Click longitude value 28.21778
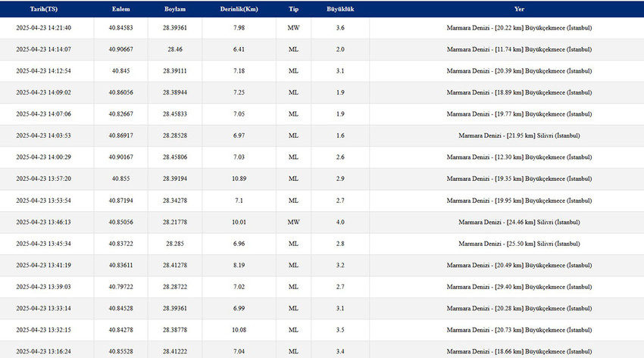This screenshot has width=644, height=358. pyautogui.click(x=175, y=223)
